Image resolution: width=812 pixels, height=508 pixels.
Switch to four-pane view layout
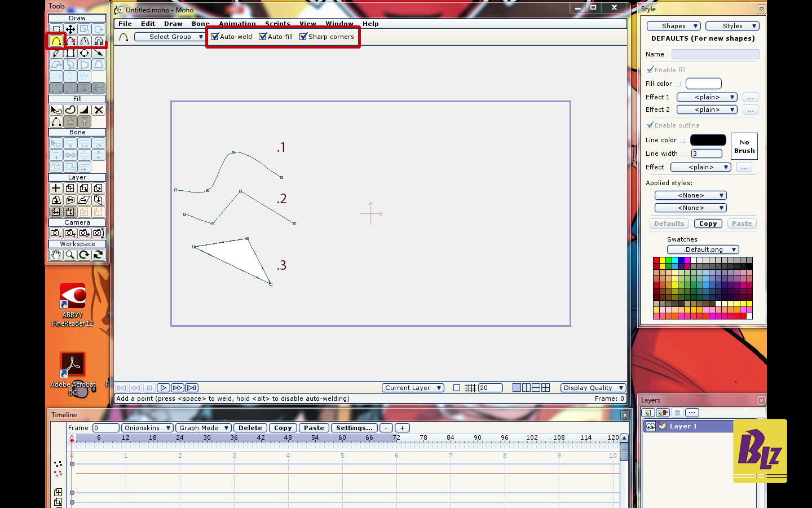pos(545,388)
